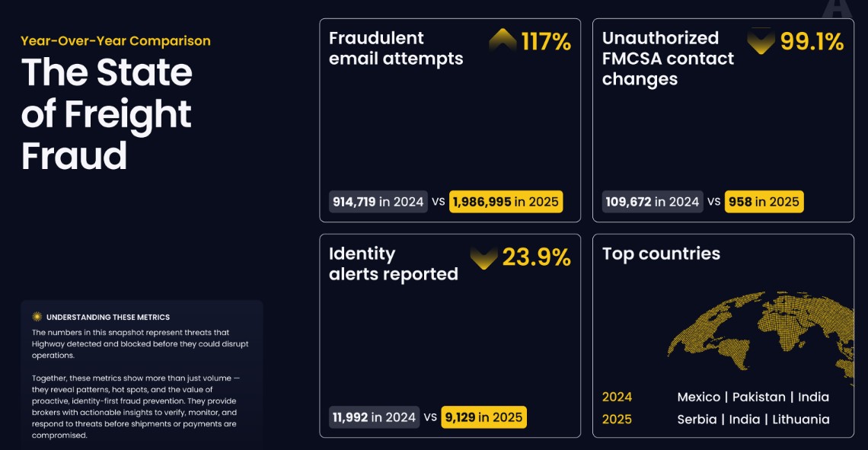Click the "Unauthorized FMCSA contact changes" heading
The width and height of the screenshot is (868, 450).
668,59
